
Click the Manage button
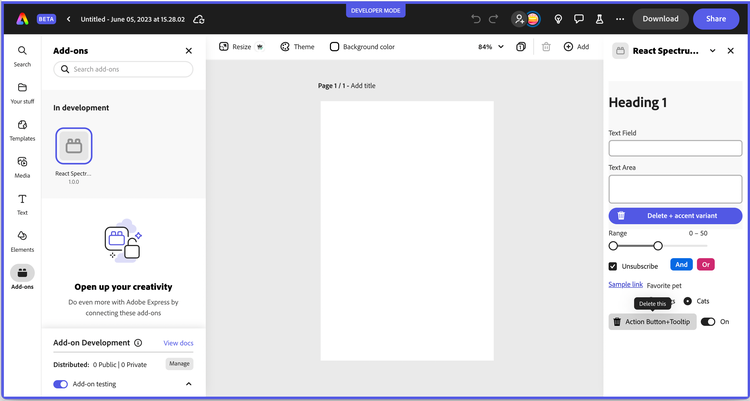click(179, 364)
